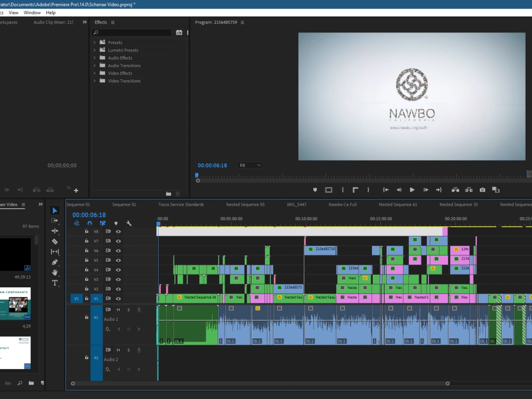Viewport: 532px width, 399px height.
Task: Select the Type tool
Action: tap(55, 283)
